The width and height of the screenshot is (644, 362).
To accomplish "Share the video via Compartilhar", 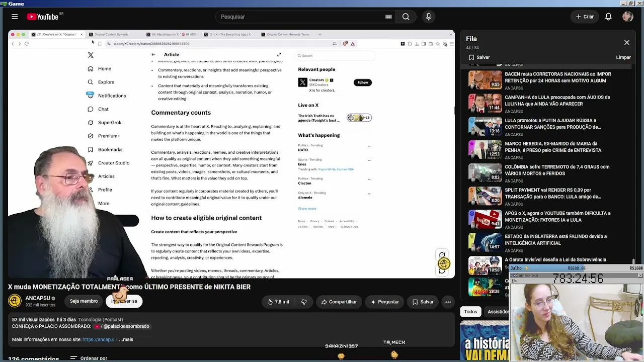I will tap(339, 302).
